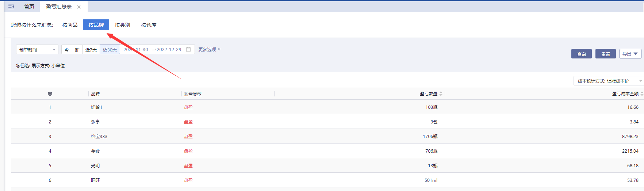Summarize by 按类别

pyautogui.click(x=122, y=25)
